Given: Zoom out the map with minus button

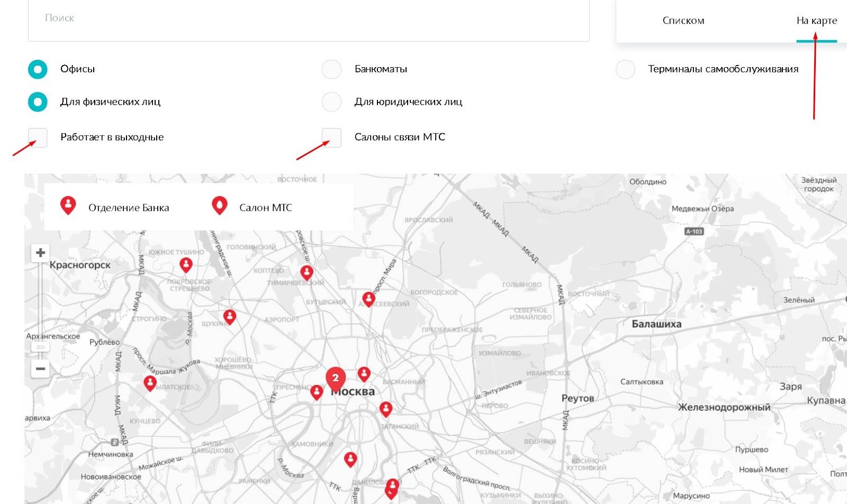Looking at the screenshot, I should 41,369.
